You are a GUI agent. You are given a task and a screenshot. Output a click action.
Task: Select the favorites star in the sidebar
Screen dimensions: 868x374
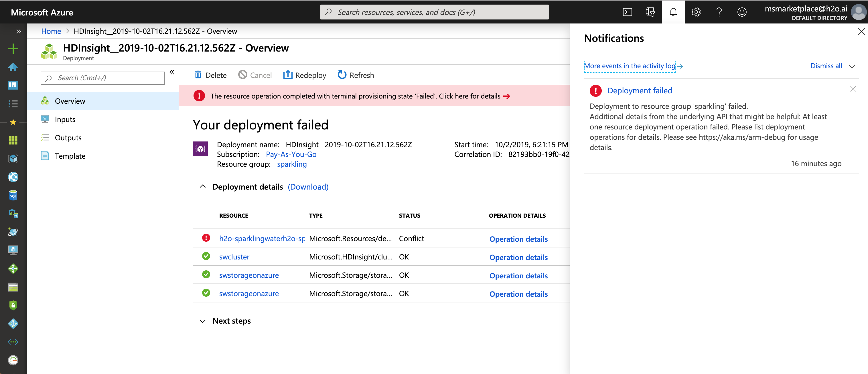tap(13, 122)
